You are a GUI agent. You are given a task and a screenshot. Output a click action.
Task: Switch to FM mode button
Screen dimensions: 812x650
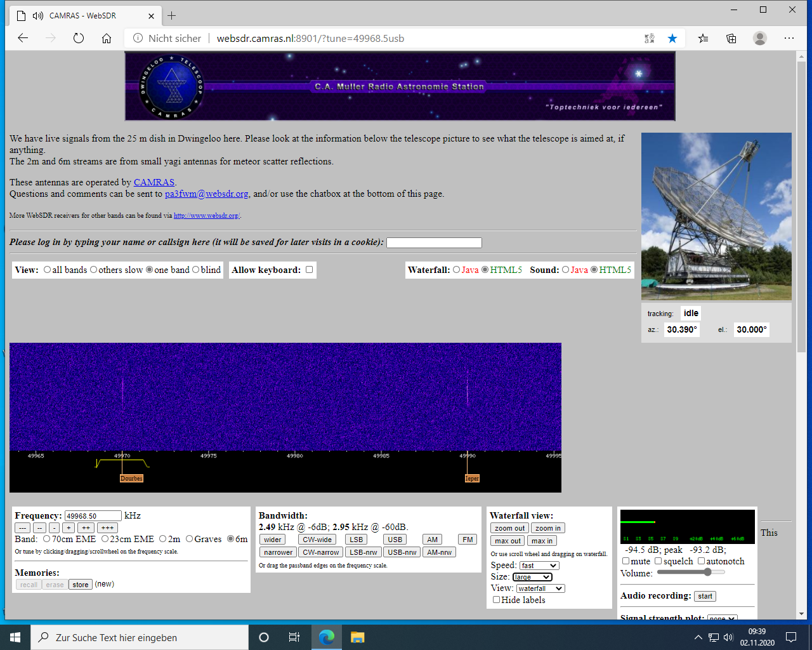pyautogui.click(x=468, y=540)
